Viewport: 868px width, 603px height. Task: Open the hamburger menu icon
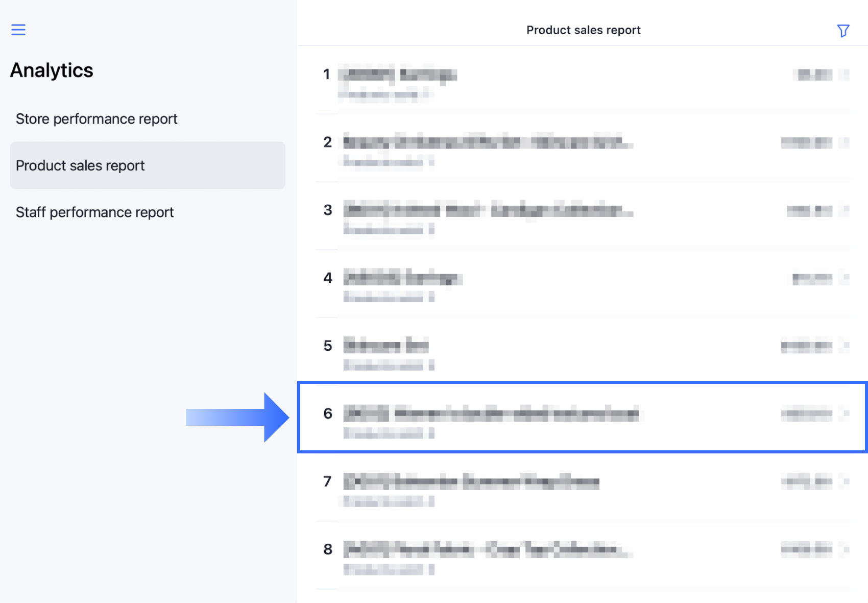point(18,30)
